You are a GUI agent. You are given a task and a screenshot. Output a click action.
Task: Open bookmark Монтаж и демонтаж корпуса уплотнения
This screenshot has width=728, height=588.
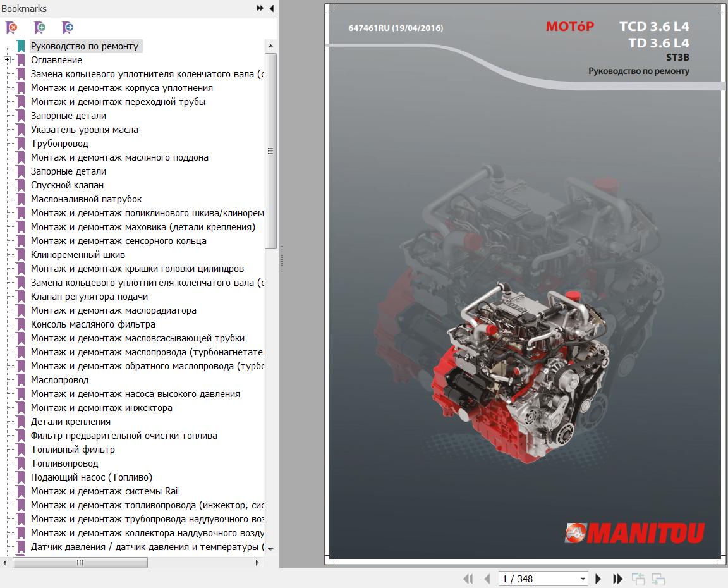[121, 88]
